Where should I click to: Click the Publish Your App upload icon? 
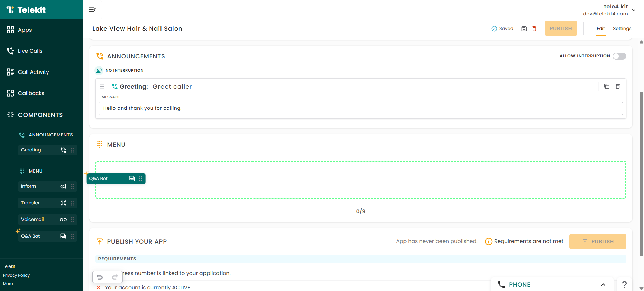[x=100, y=241]
